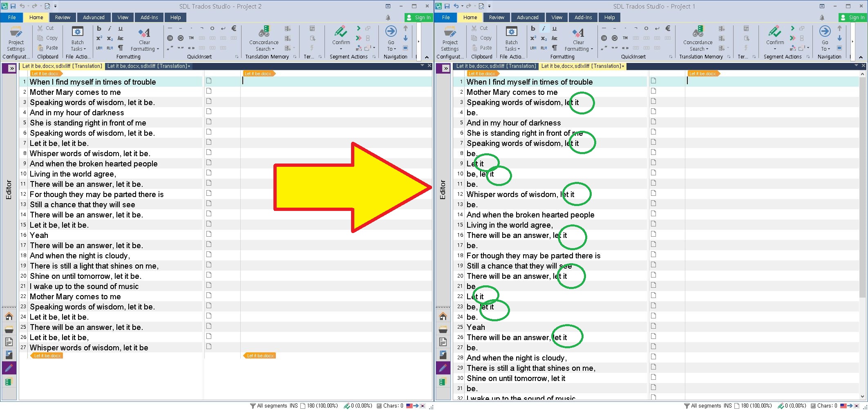The height and width of the screenshot is (410, 868).
Task: Click the notification bell in Project 1 window
Action: [x=822, y=18]
